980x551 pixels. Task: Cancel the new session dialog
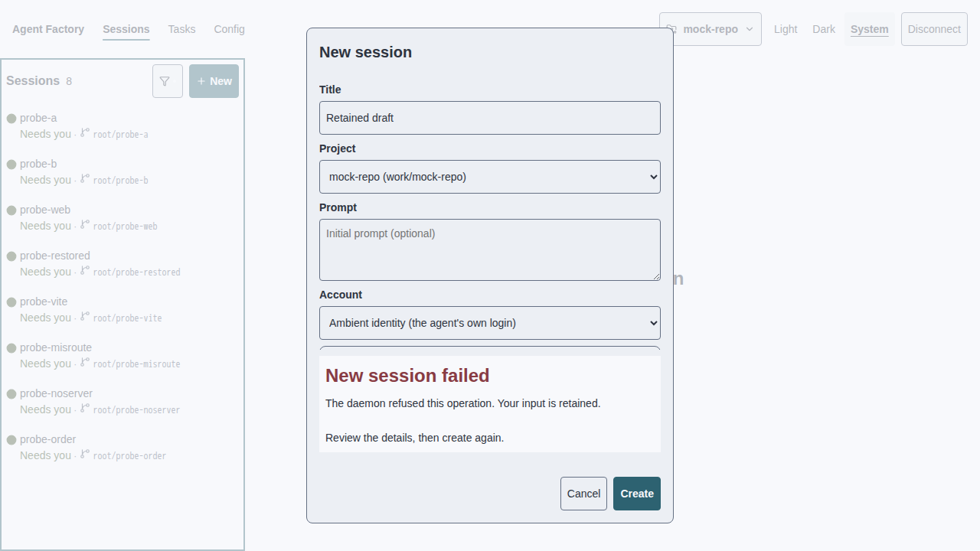pos(583,494)
